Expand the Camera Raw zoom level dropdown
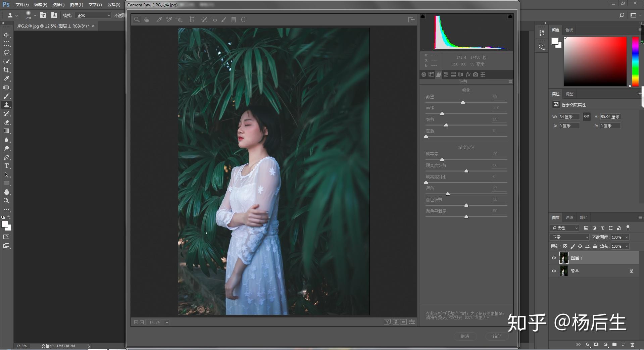 click(x=167, y=322)
